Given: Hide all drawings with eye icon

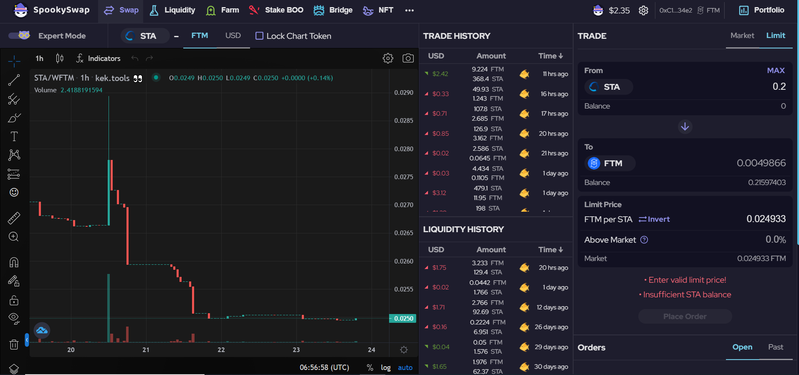Looking at the screenshot, I should click(14, 318).
